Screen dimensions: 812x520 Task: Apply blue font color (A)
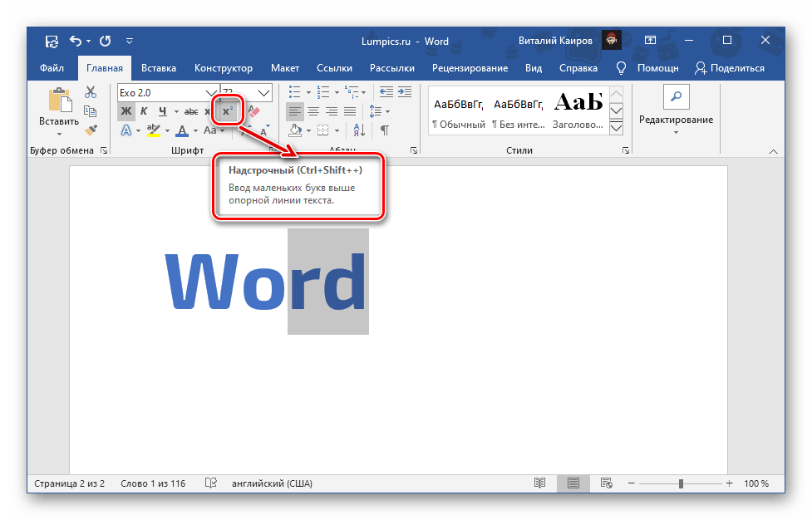pyautogui.click(x=182, y=130)
